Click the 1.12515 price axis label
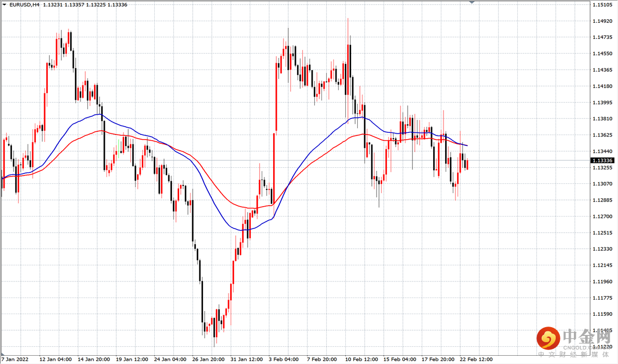Image resolution: width=618 pixels, height=364 pixels. click(602, 233)
